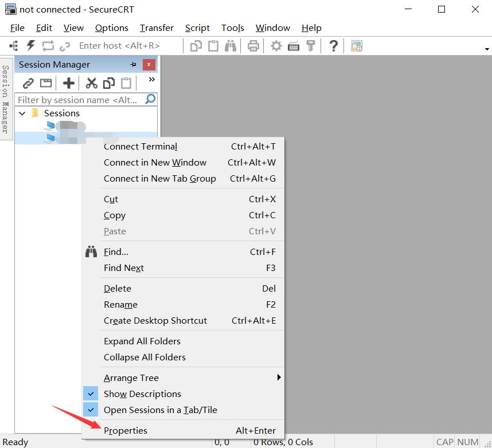The height and width of the screenshot is (448, 492).
Task: Click the Paste icon in Session Manager
Action: coord(126,83)
